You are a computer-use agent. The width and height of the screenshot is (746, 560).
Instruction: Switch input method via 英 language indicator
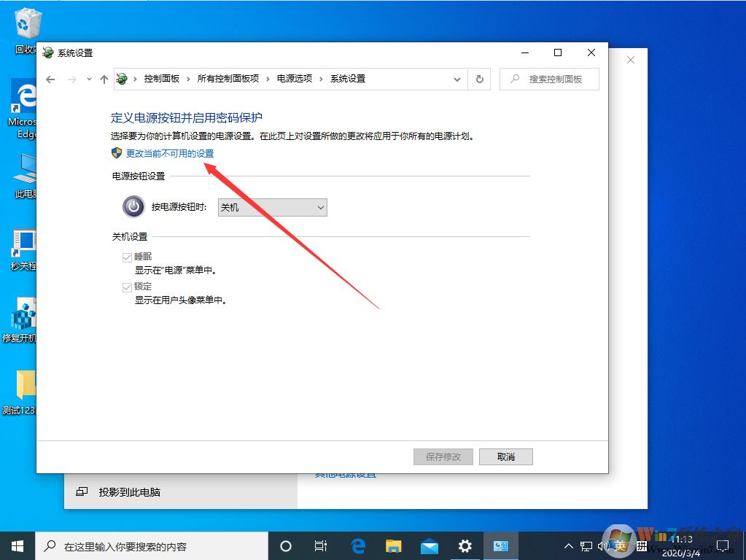[621, 545]
